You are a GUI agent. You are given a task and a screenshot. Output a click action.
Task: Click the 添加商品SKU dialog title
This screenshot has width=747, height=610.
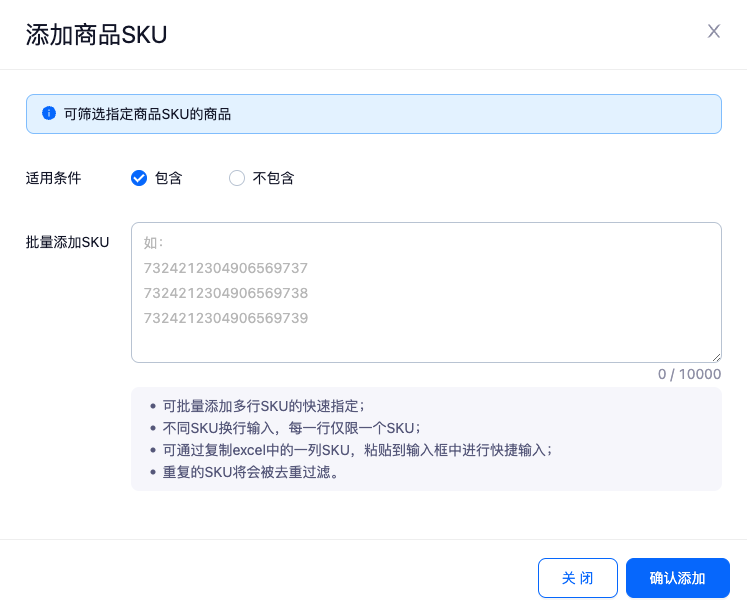96,35
